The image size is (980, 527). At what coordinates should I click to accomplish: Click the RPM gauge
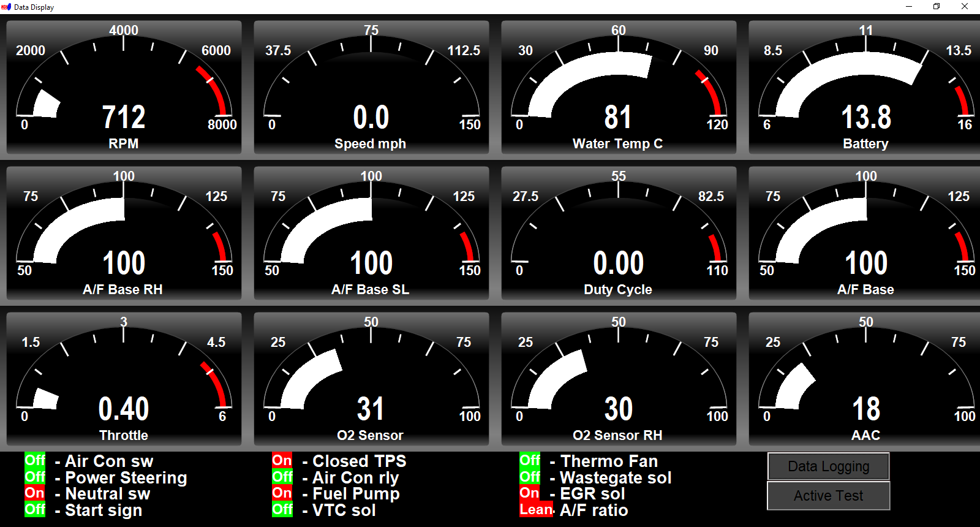(124, 88)
